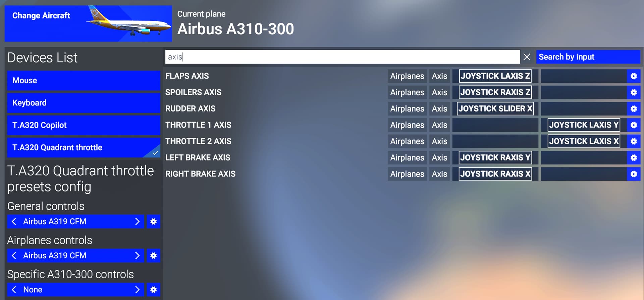Screen dimensions: 644x300
Task: Open settings gear for Throttle 1 Axis
Action: (633, 125)
